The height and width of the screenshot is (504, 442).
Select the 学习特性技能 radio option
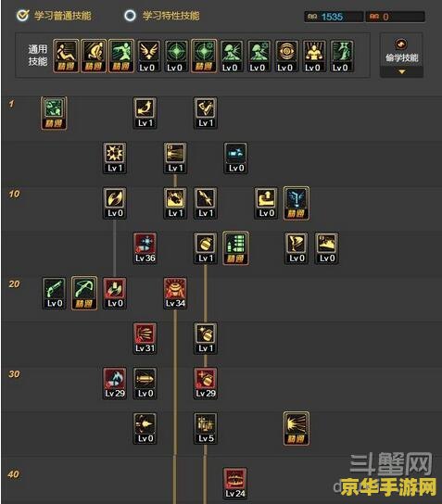(130, 15)
